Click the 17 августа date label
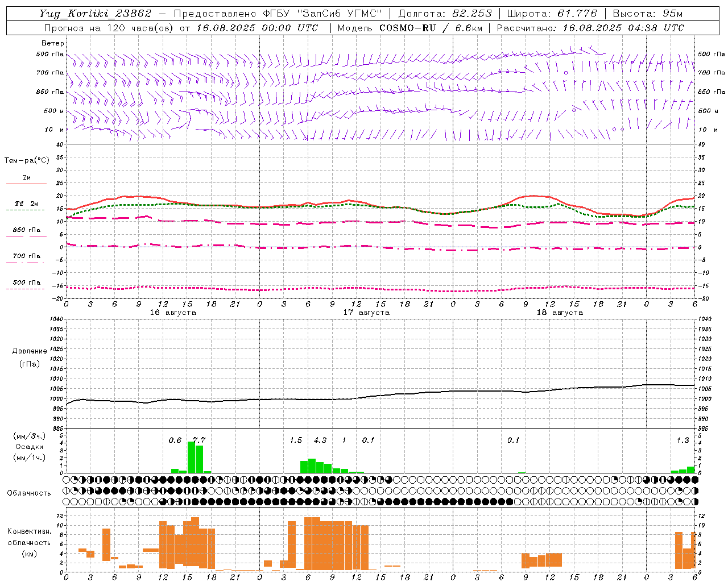 click(x=366, y=313)
